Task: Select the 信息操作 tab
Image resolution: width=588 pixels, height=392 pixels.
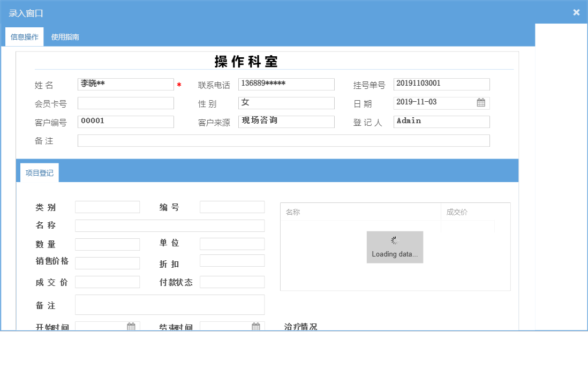Action: pyautogui.click(x=24, y=36)
